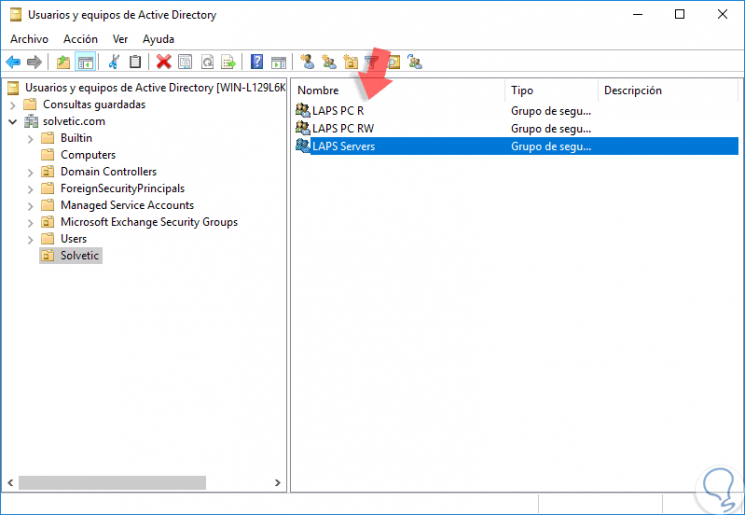The height and width of the screenshot is (515, 745).
Task: Click left arrow of tree horizontal scrollbar
Action: 10,483
